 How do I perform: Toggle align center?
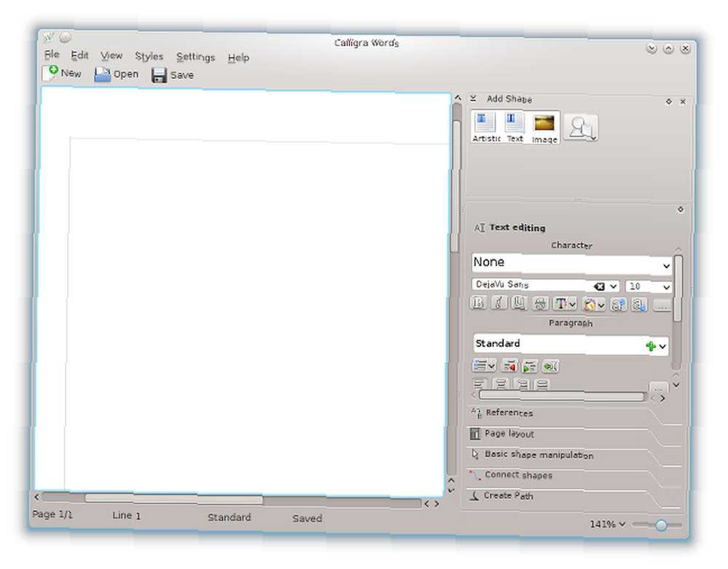tap(501, 384)
